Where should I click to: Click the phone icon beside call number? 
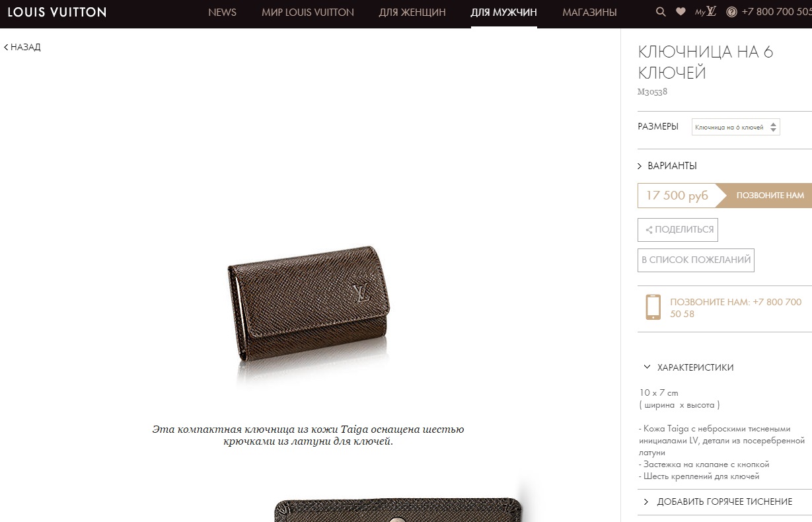(653, 307)
